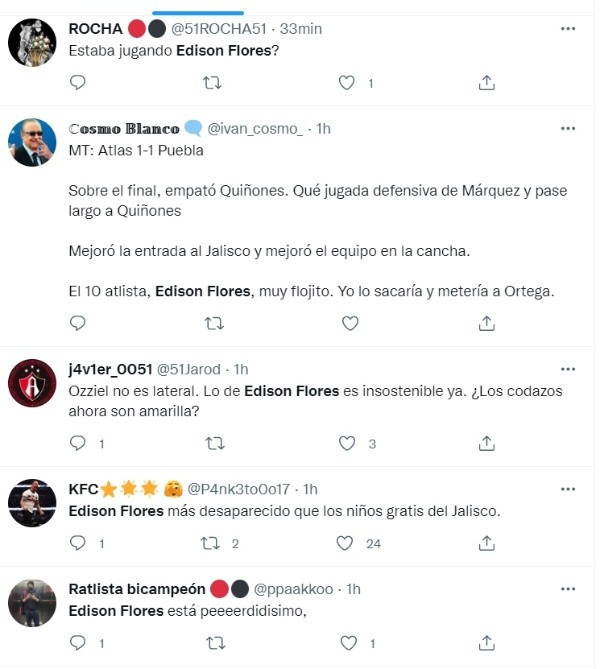Like j4v1er_0051's tweet about Ozziel

347,442
